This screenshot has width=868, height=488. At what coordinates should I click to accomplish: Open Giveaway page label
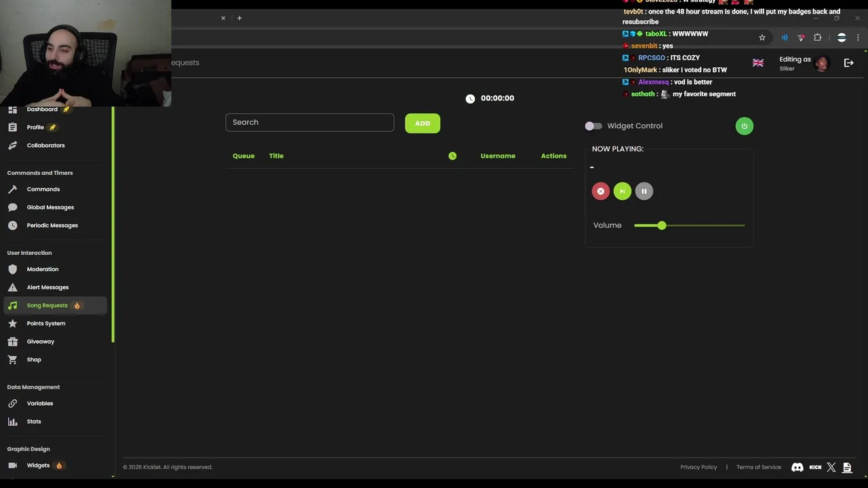coord(41,342)
